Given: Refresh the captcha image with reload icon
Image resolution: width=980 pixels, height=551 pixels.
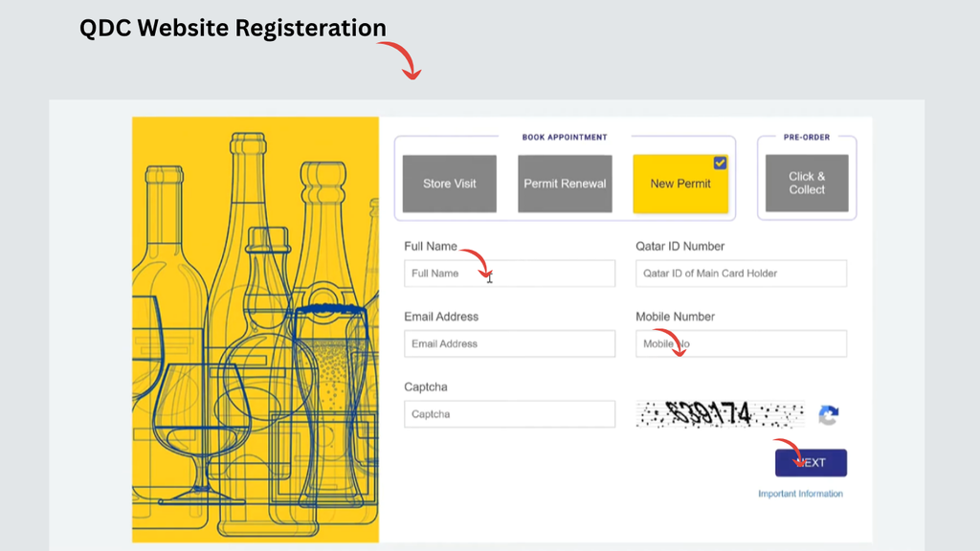Looking at the screenshot, I should click(x=829, y=415).
